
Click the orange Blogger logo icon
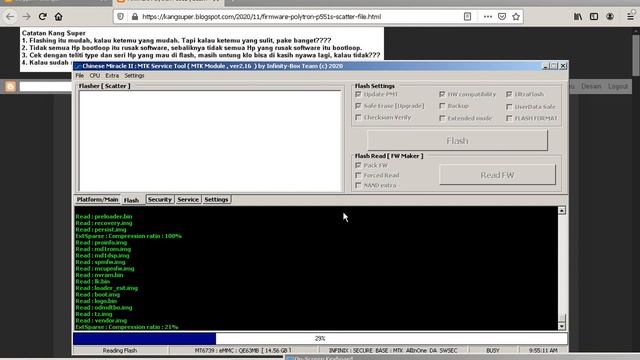coord(10,86)
